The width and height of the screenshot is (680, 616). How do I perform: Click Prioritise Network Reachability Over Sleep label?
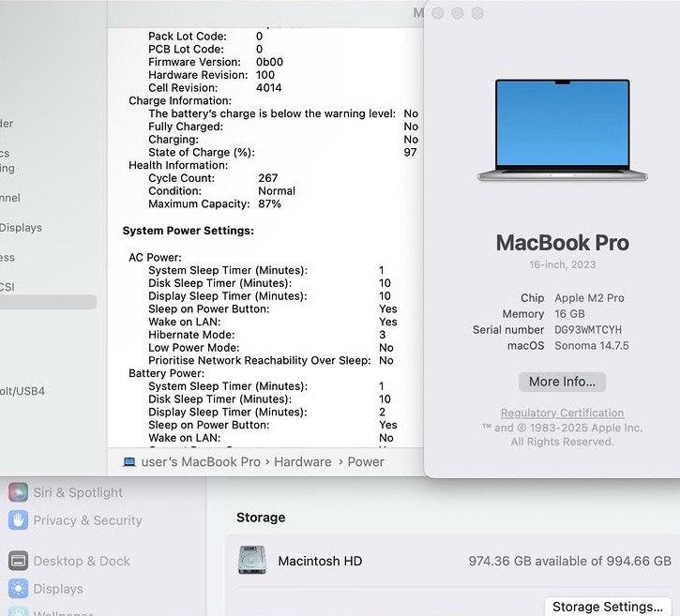point(260,361)
